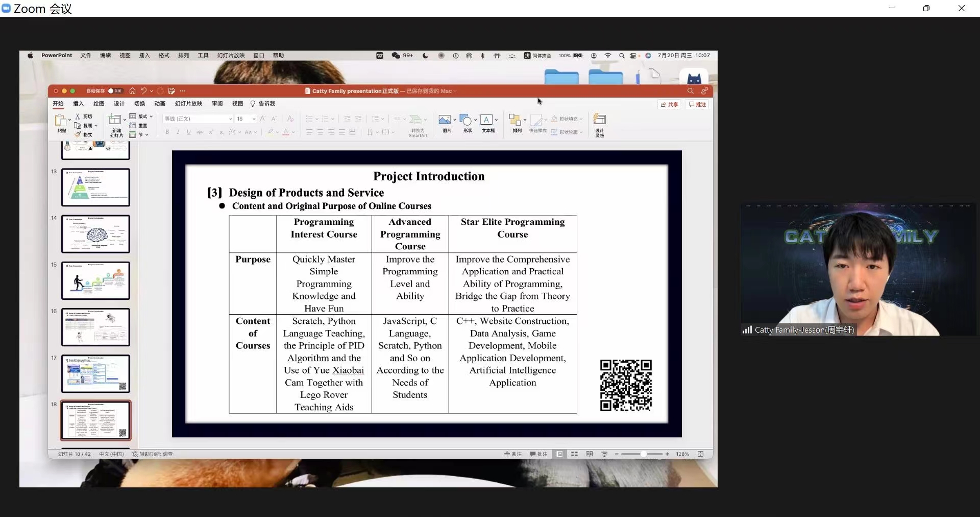980x517 pixels.
Task: Toggle the Comments (批注) pane in status bar
Action: coord(538,454)
